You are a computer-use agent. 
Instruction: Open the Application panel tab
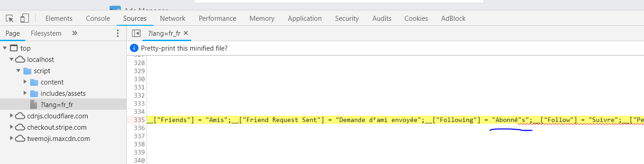coord(305,19)
